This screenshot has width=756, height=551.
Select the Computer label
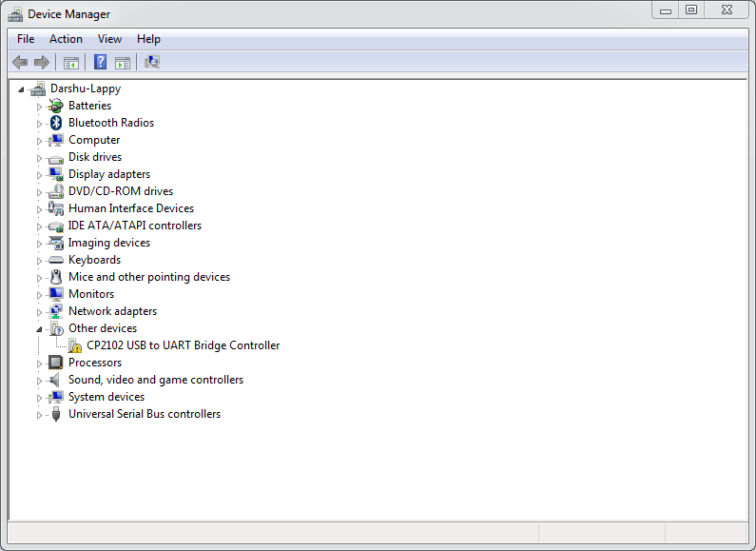click(94, 140)
